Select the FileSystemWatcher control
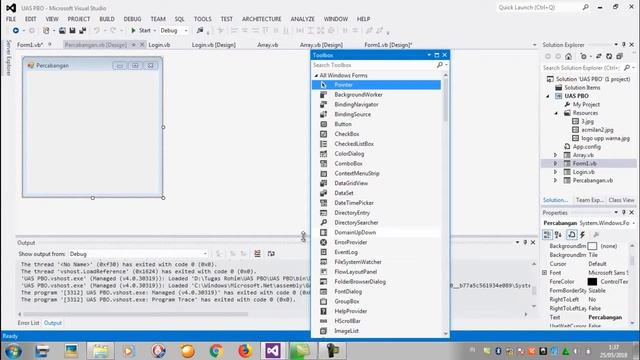 (376, 262)
